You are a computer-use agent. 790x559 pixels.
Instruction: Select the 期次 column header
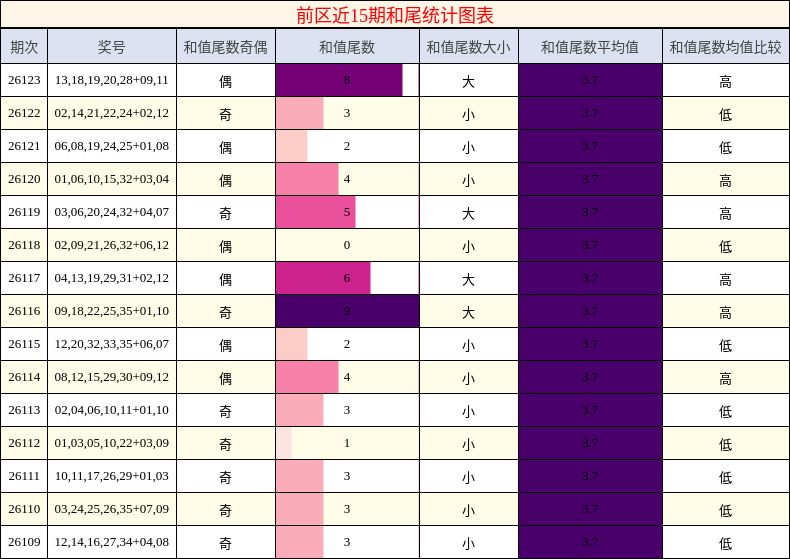pos(24,47)
